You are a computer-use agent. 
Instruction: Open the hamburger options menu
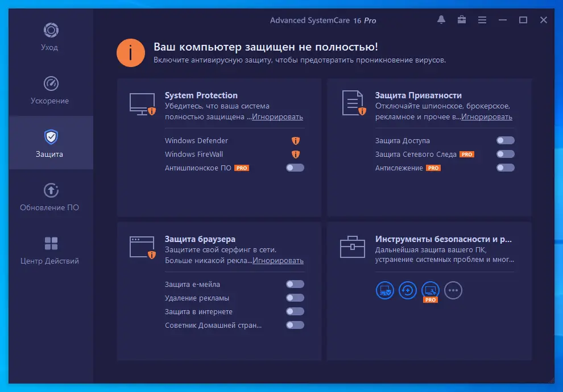[x=482, y=20]
